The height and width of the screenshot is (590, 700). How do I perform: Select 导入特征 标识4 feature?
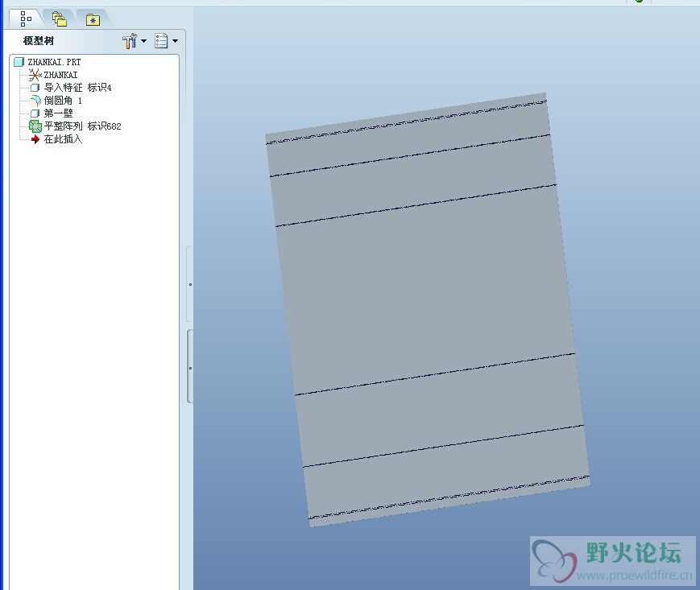coord(77,88)
